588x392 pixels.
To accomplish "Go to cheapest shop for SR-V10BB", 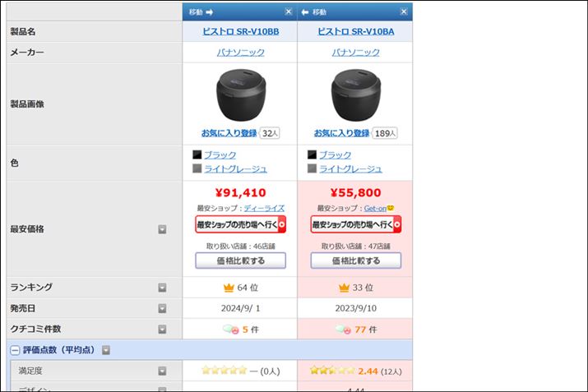I will [240, 224].
